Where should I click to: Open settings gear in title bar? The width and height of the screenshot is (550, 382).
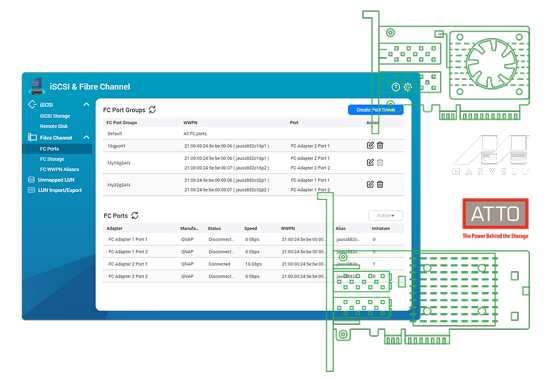pyautogui.click(x=408, y=87)
